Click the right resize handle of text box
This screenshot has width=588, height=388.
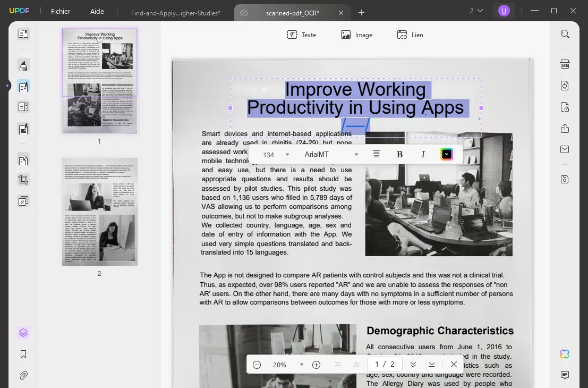point(481,108)
